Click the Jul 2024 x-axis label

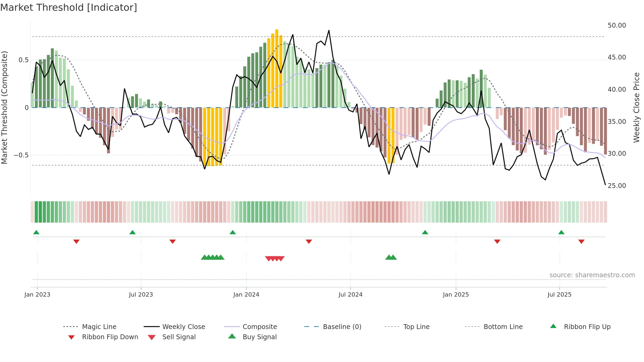pyautogui.click(x=350, y=295)
